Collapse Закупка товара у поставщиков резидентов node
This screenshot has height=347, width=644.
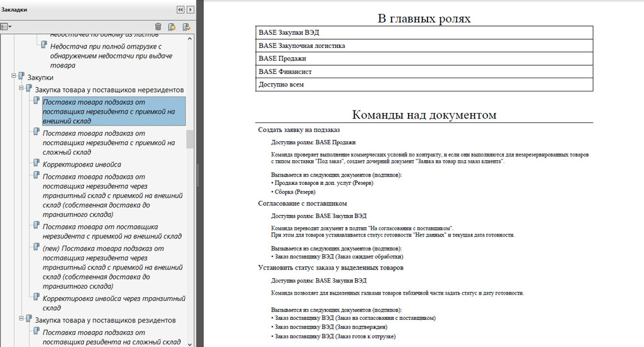(x=21, y=318)
